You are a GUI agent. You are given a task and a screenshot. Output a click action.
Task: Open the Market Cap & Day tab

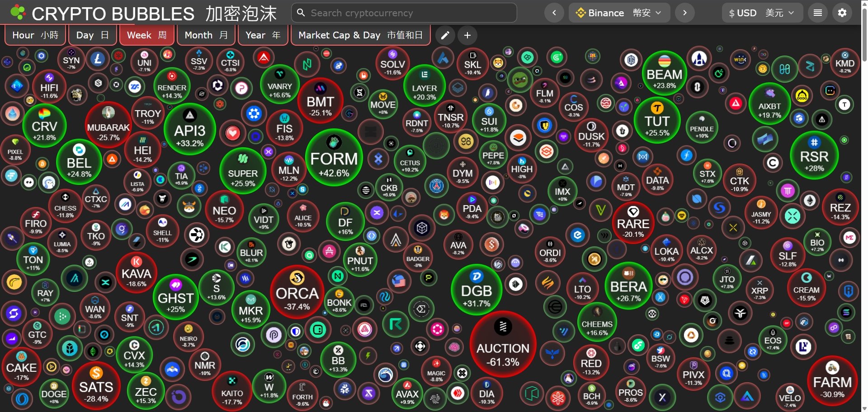pos(361,35)
